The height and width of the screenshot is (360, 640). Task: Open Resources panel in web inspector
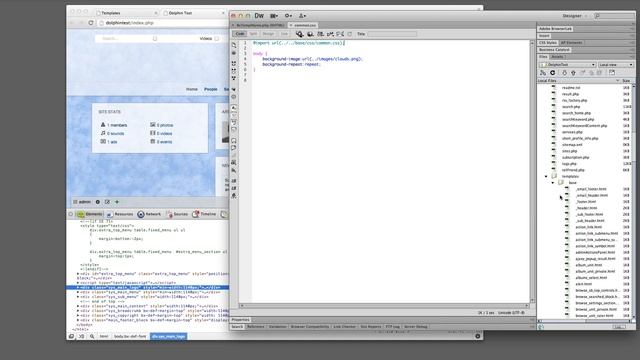pyautogui.click(x=120, y=214)
